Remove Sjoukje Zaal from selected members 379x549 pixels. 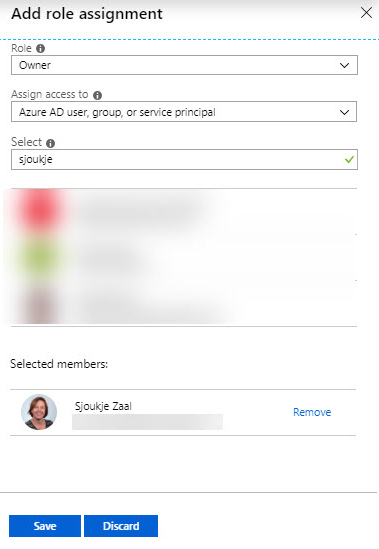(312, 412)
